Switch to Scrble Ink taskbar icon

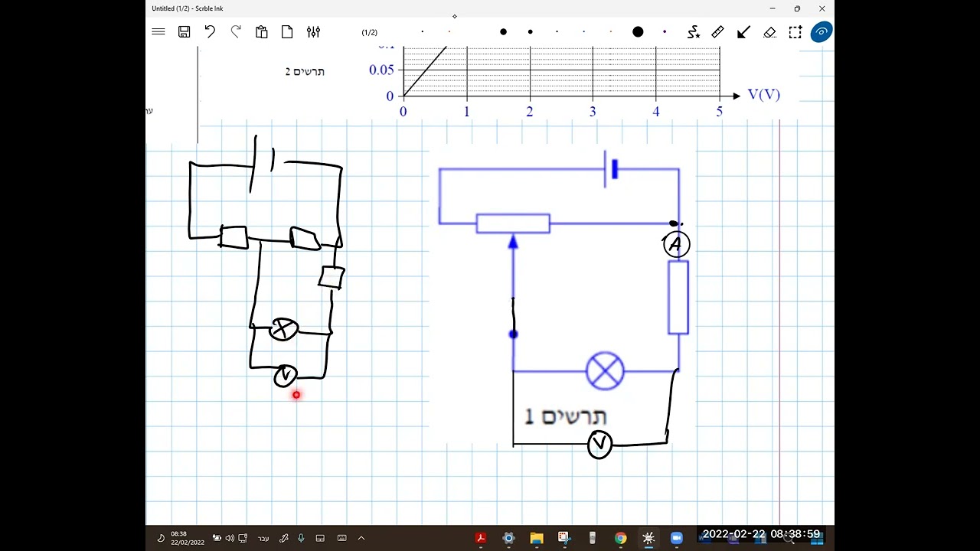pyautogui.click(x=648, y=538)
